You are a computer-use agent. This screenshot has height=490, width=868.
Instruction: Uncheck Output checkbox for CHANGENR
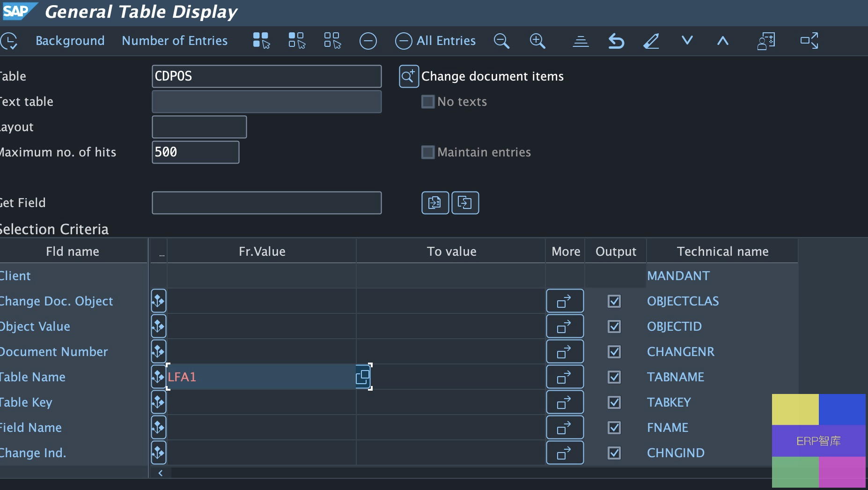click(614, 351)
